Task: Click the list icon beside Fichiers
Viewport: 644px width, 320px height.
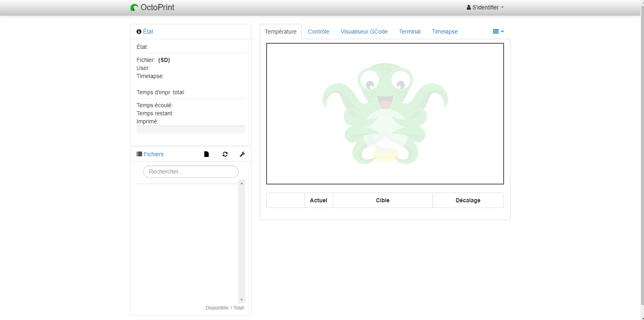Action: click(139, 154)
